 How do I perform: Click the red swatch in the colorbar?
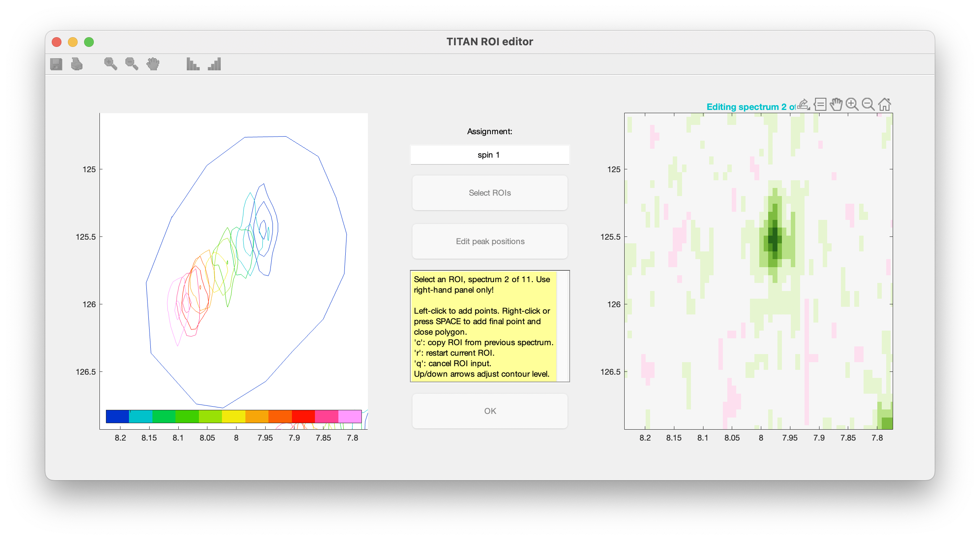(x=303, y=416)
